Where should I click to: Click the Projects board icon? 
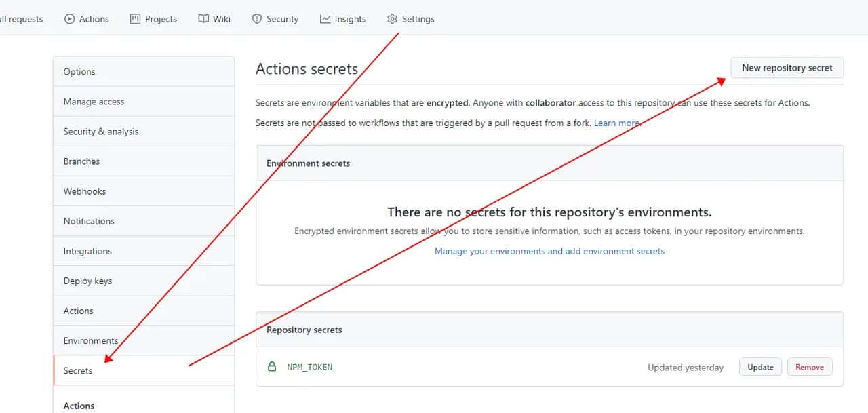(x=135, y=19)
